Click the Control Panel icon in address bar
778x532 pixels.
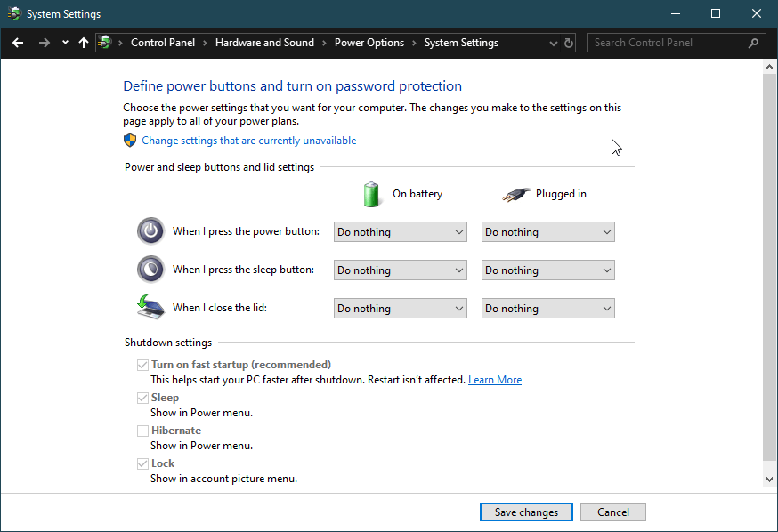tap(105, 43)
